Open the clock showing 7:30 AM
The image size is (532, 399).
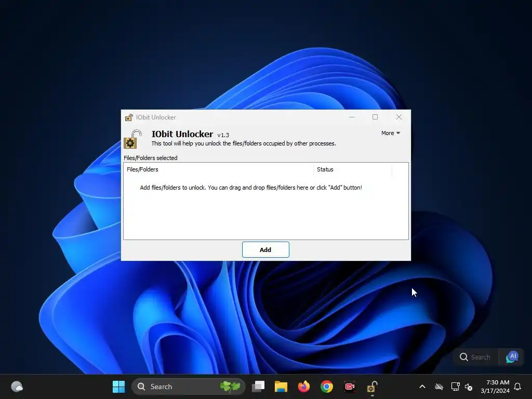point(495,387)
